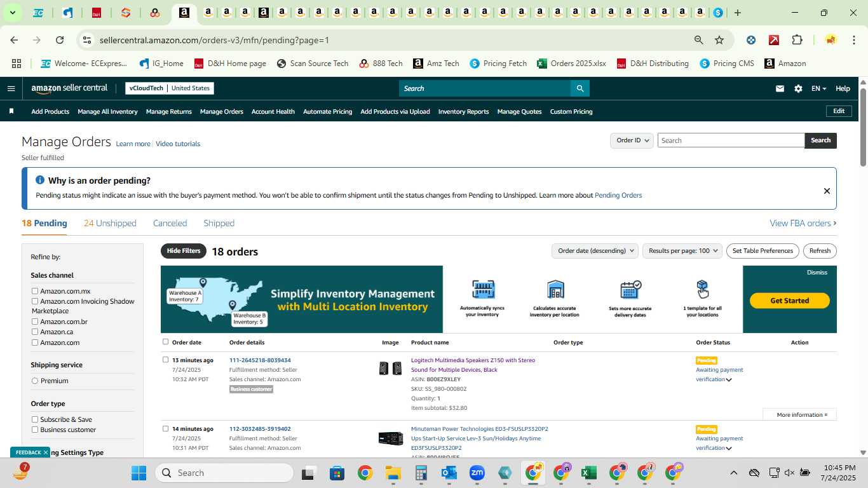Open the Results per page dropdown
This screenshot has height=488, width=868.
click(682, 251)
